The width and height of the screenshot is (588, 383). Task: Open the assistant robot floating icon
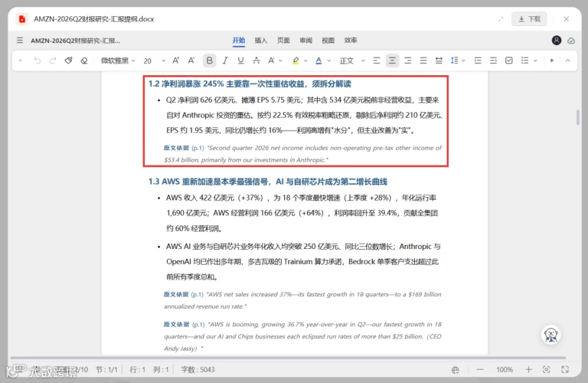coord(551,335)
